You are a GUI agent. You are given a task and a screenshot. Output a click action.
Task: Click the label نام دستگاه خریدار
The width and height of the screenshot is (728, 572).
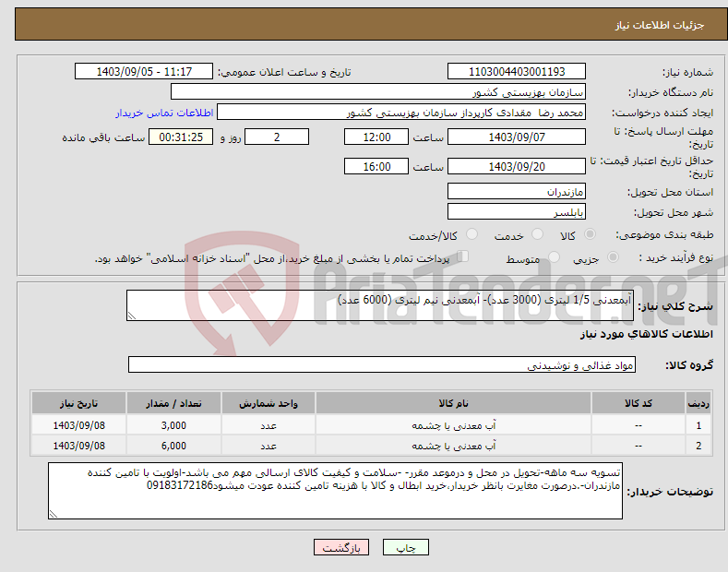coord(671,92)
